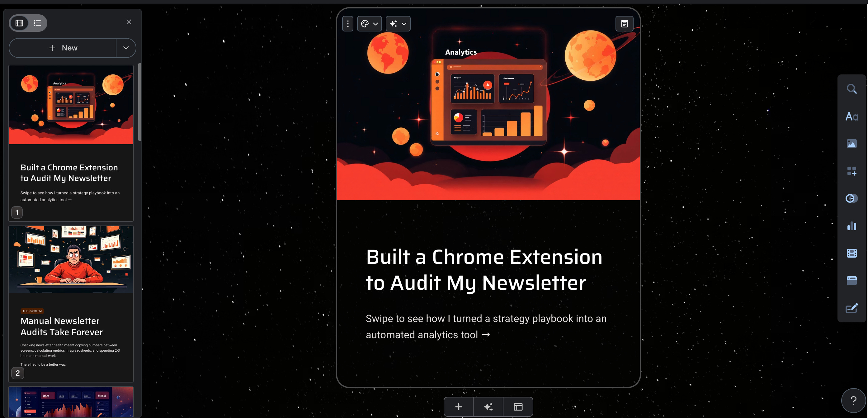The image size is (868, 418).
Task: Open the search icon in right sidebar
Action: point(851,89)
